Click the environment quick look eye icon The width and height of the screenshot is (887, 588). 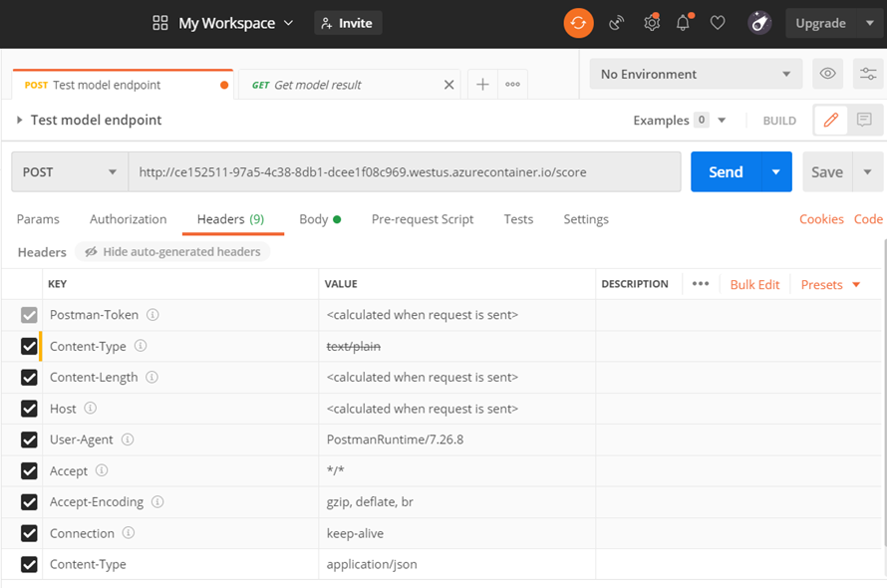pos(826,74)
